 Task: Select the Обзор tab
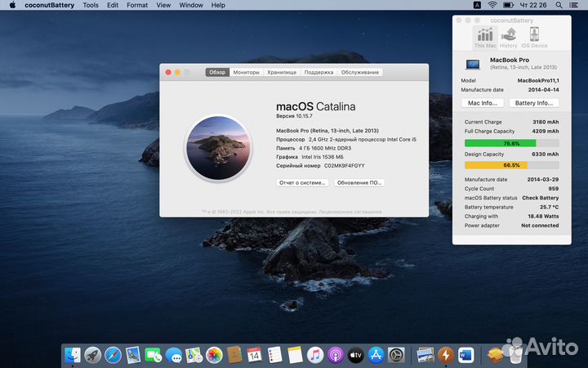(217, 72)
